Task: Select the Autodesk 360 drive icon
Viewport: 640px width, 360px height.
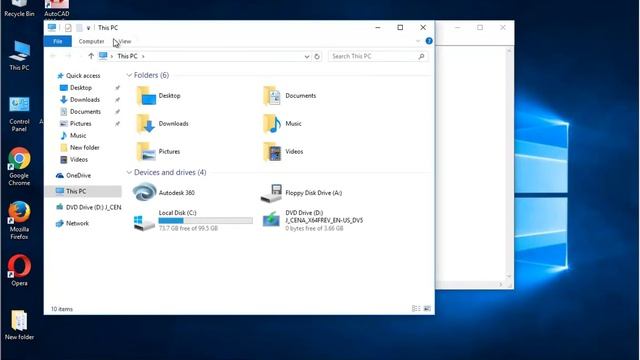Action: tap(144, 192)
